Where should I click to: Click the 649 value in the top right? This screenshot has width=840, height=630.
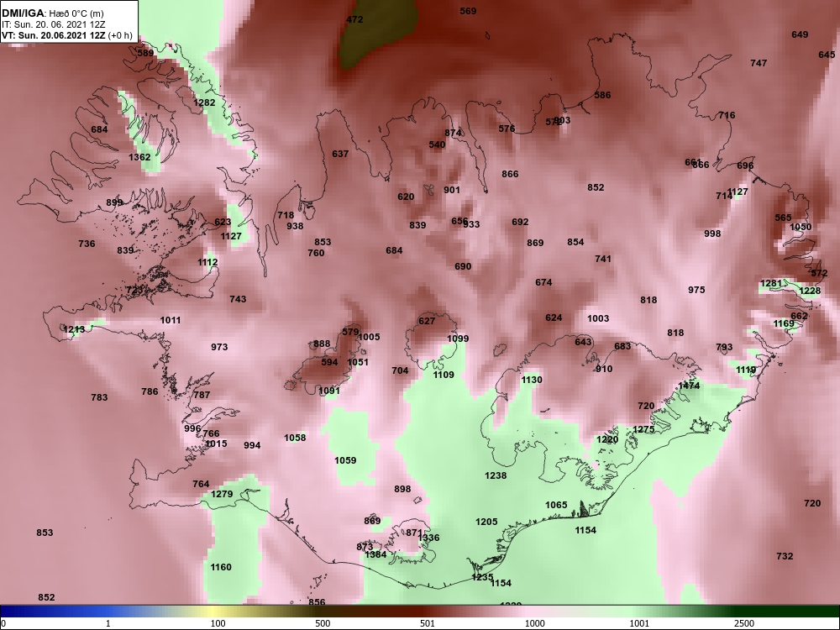pyautogui.click(x=800, y=34)
